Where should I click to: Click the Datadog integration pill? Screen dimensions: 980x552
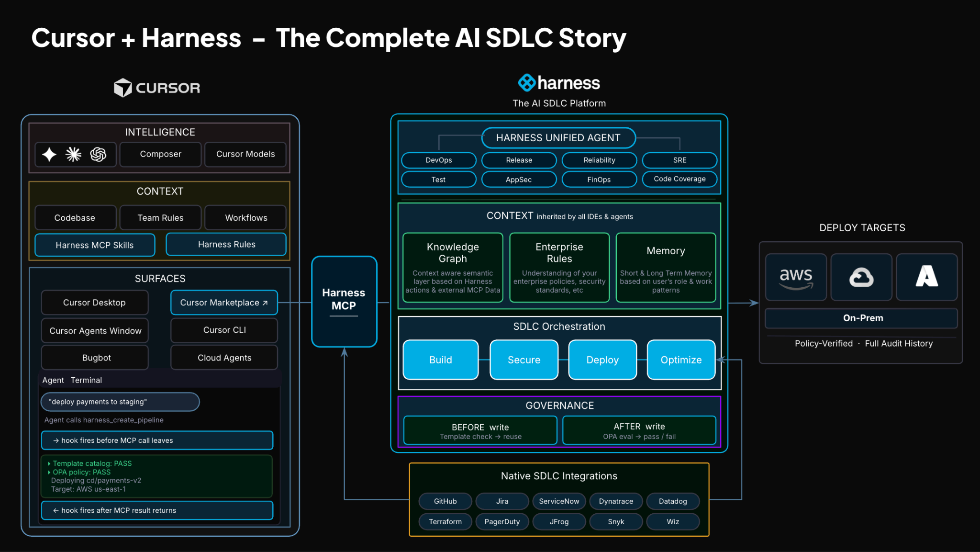tap(673, 501)
